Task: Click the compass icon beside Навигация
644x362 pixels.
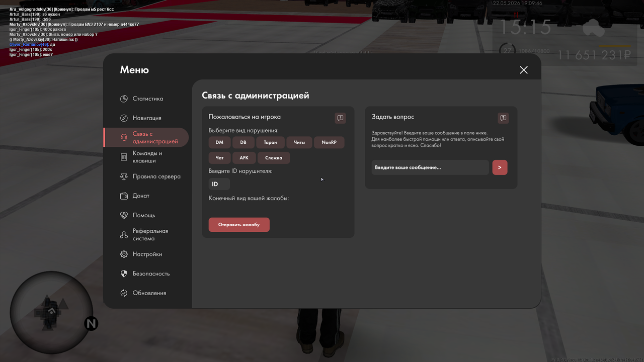Action: pyautogui.click(x=124, y=118)
